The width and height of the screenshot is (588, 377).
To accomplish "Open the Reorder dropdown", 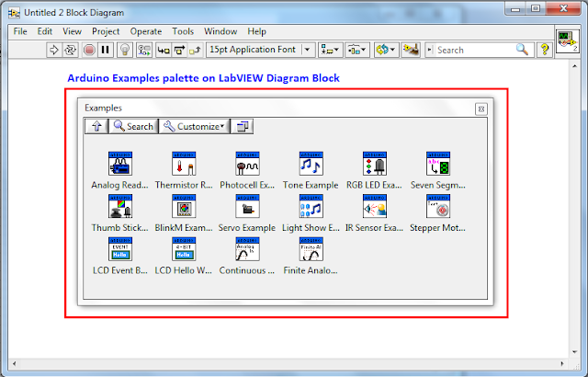I will [x=386, y=50].
